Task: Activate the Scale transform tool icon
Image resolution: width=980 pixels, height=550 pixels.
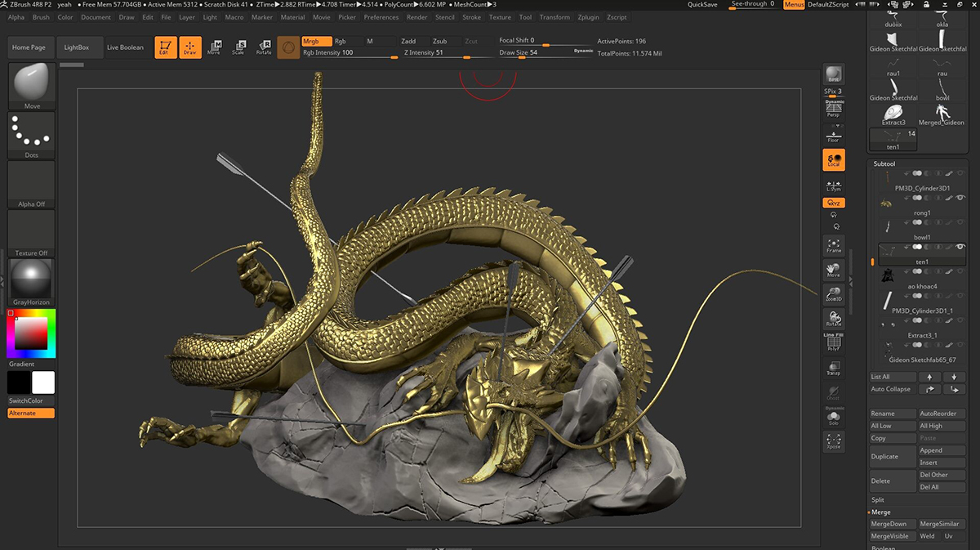Action: [x=238, y=47]
